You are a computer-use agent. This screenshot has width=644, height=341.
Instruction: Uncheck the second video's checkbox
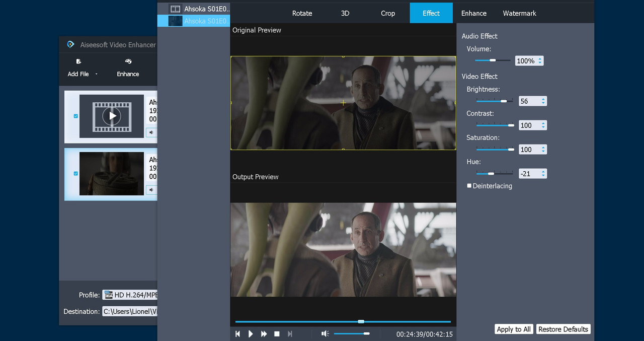(76, 173)
